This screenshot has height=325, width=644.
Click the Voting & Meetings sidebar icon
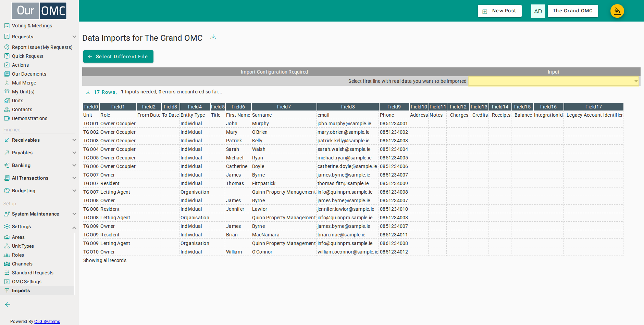[7, 26]
